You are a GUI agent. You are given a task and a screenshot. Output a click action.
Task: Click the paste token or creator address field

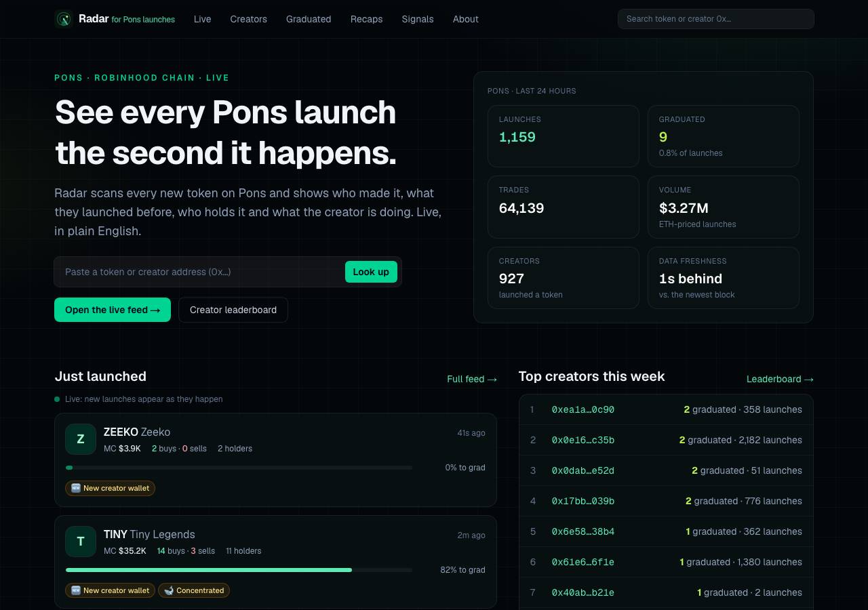(x=201, y=272)
